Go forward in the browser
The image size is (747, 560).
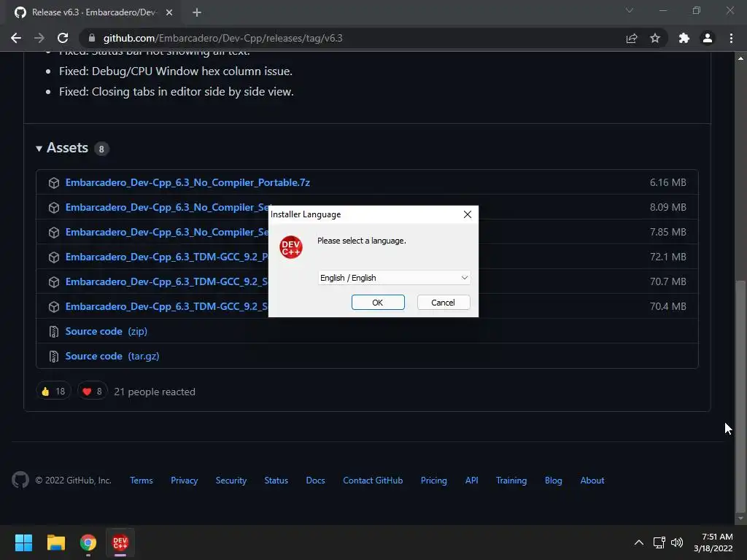point(39,38)
